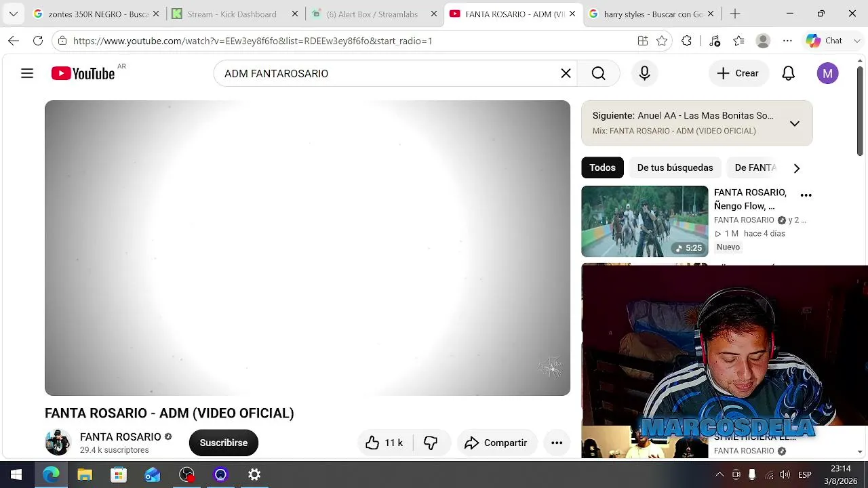This screenshot has width=868, height=488.
Task: Open a new browser tab
Action: pos(735,14)
